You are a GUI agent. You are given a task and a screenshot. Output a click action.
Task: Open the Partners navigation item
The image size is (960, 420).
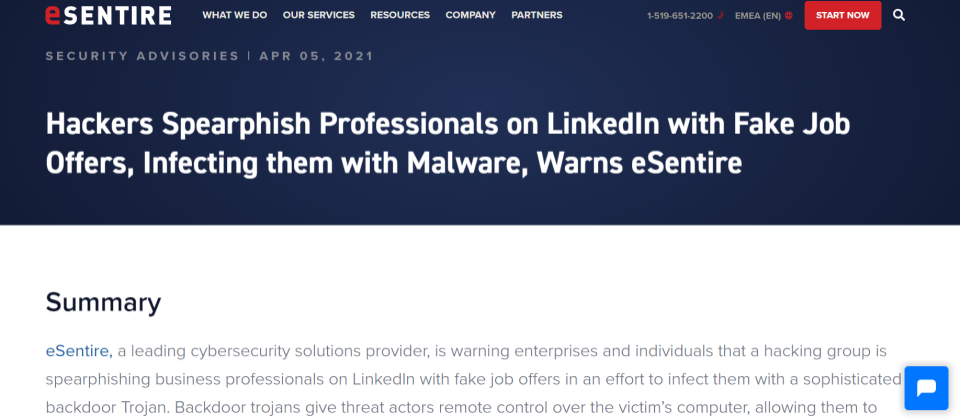[x=536, y=15]
